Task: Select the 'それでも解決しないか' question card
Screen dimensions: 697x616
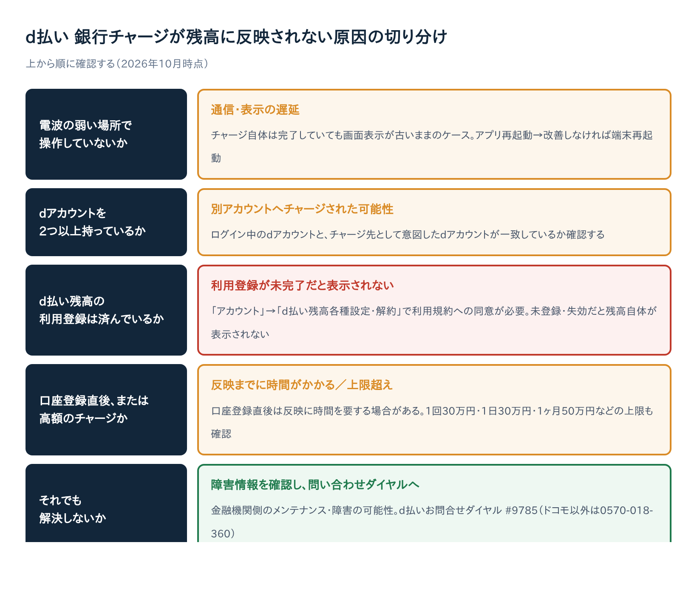Action: click(106, 503)
